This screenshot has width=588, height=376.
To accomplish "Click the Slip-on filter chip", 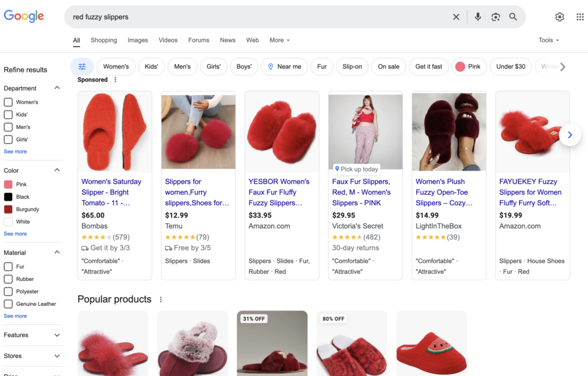I will coord(352,67).
